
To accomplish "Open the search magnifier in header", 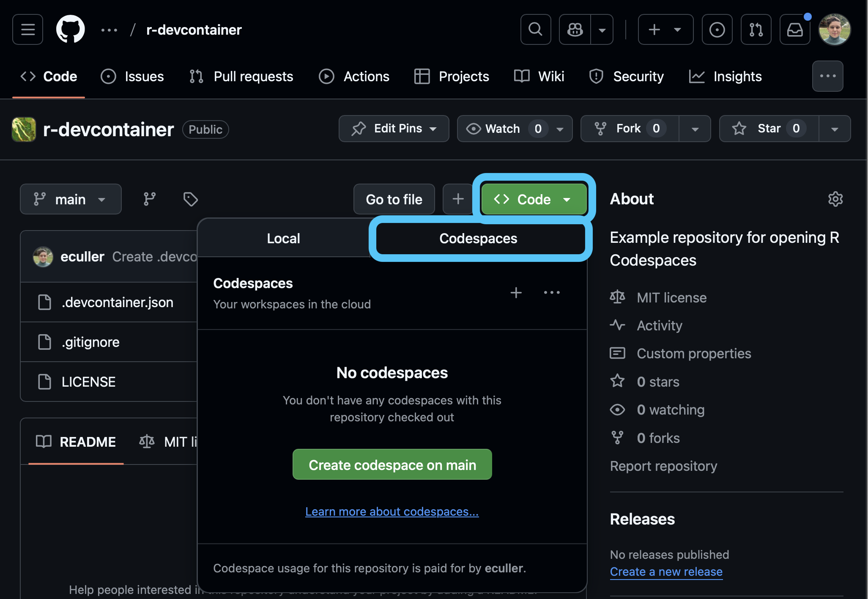I will tap(536, 30).
